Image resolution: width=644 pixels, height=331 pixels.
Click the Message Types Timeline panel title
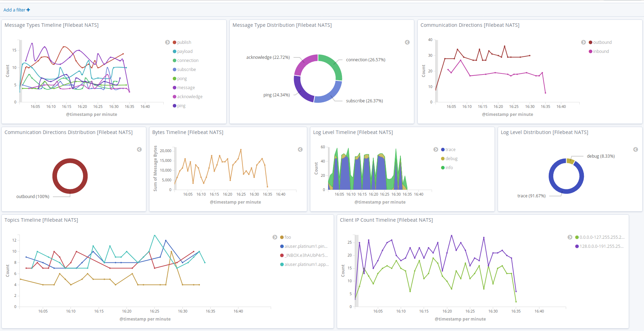[x=51, y=25]
